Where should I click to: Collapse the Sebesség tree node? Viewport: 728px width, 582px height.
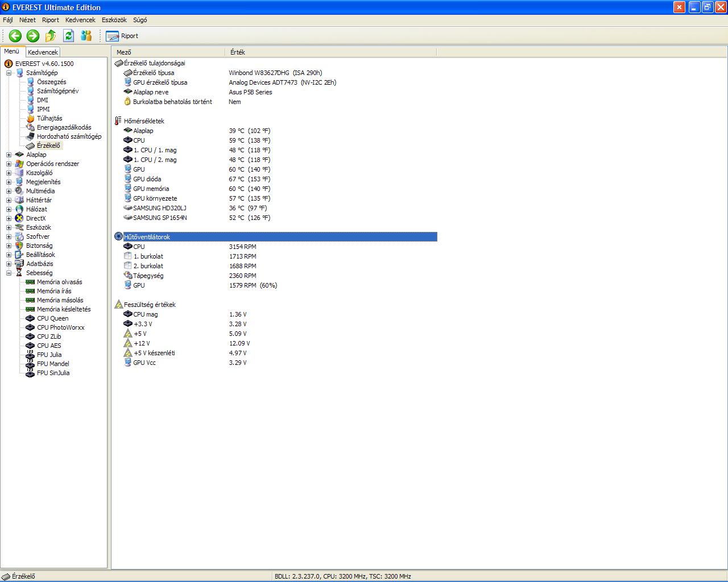click(9, 273)
